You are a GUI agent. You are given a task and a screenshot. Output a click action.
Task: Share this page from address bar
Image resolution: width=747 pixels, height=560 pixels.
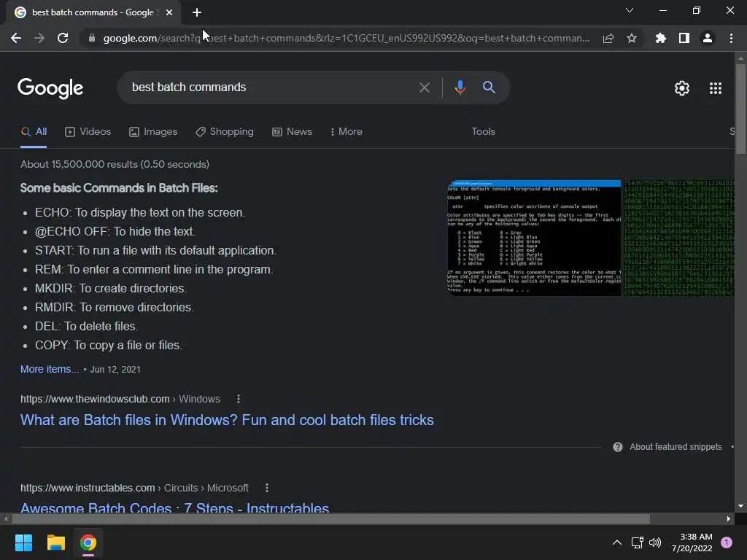[608, 38]
